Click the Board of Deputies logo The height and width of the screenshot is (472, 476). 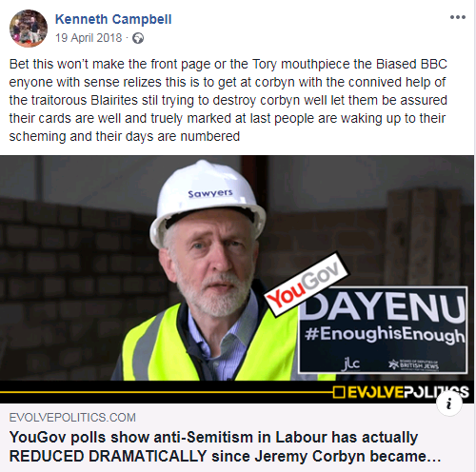[x=414, y=364]
